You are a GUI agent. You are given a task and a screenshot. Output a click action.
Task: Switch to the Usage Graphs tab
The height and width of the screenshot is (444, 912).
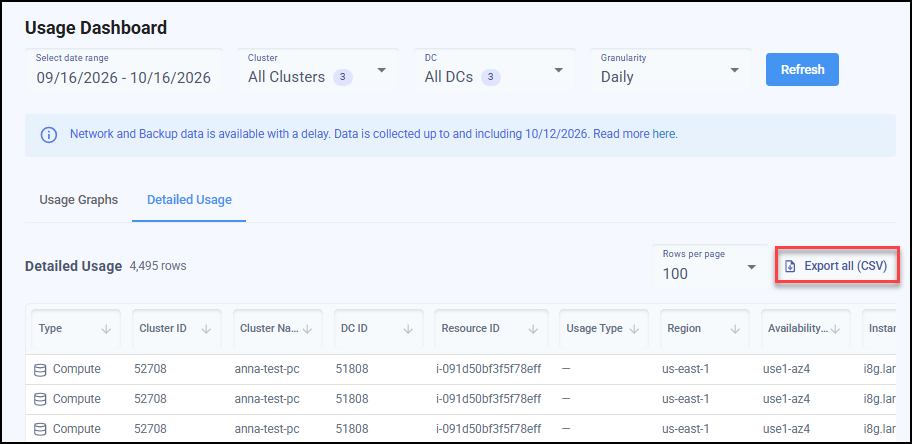pos(79,200)
